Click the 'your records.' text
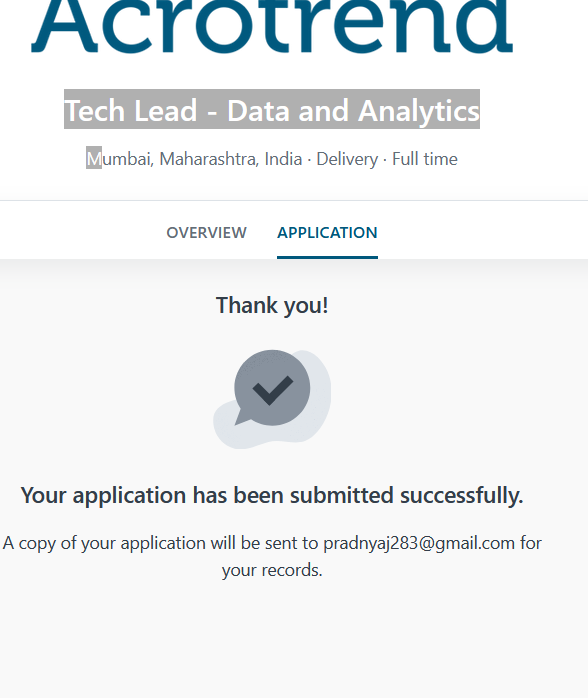This screenshot has width=588, height=698. tap(272, 570)
